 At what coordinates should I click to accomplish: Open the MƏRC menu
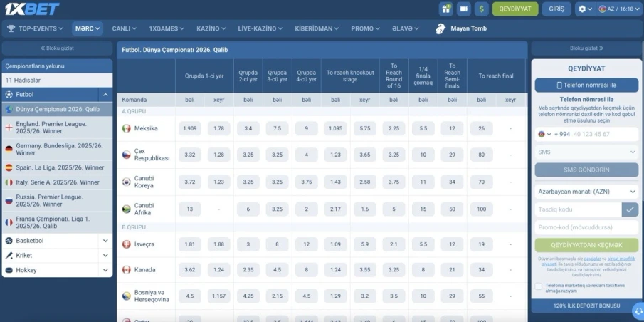click(88, 28)
